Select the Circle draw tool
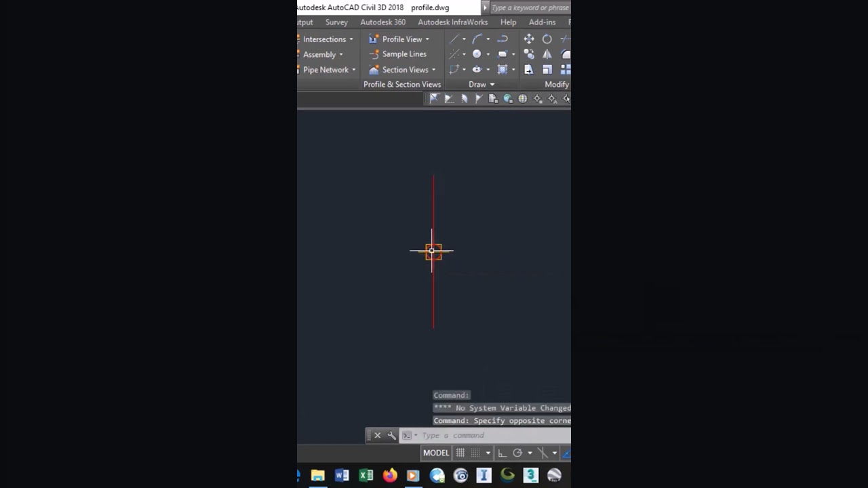 (x=477, y=54)
